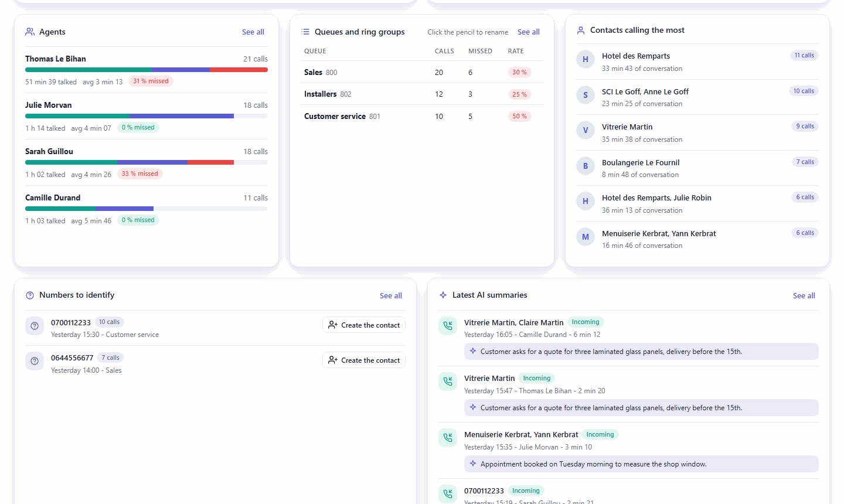Click Sarah Guillou's call breakdown bar
Viewport: 844px width, 504px height.
[x=147, y=162]
